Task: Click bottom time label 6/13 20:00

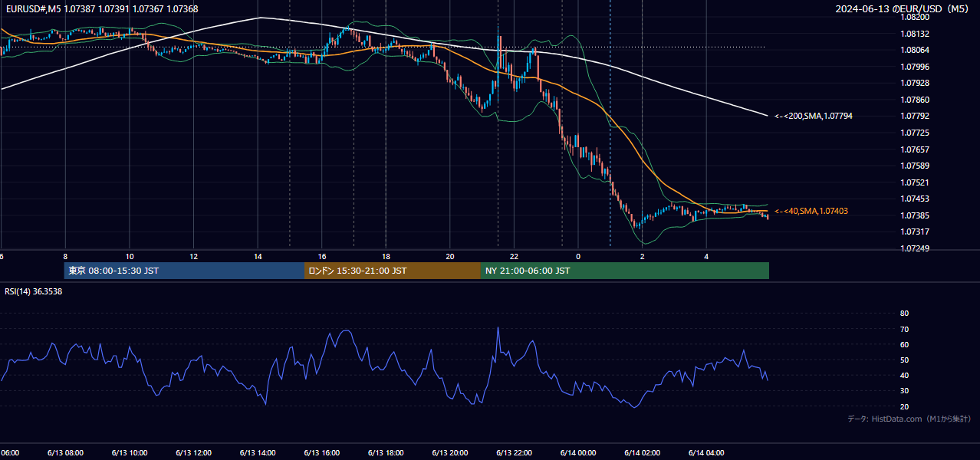Action: point(450,452)
